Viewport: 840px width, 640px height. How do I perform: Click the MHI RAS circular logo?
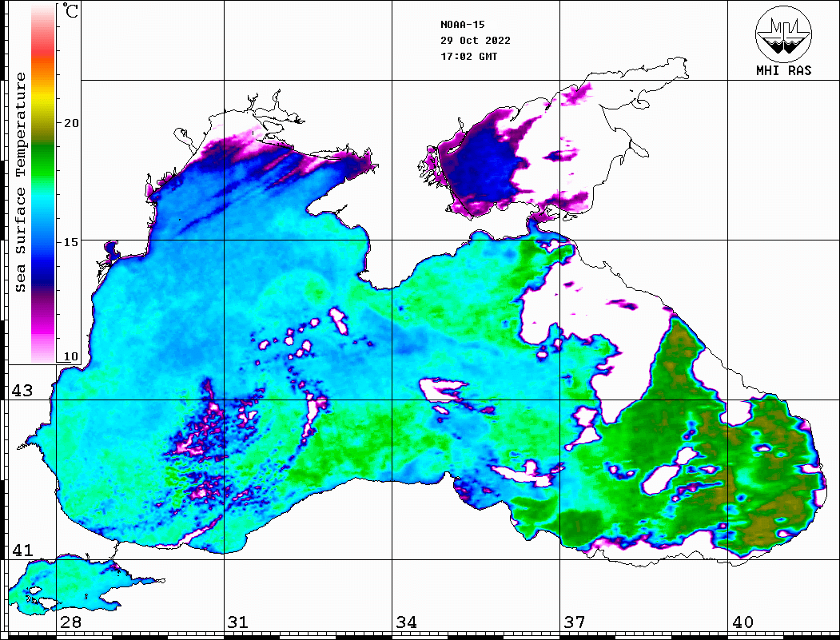(783, 34)
